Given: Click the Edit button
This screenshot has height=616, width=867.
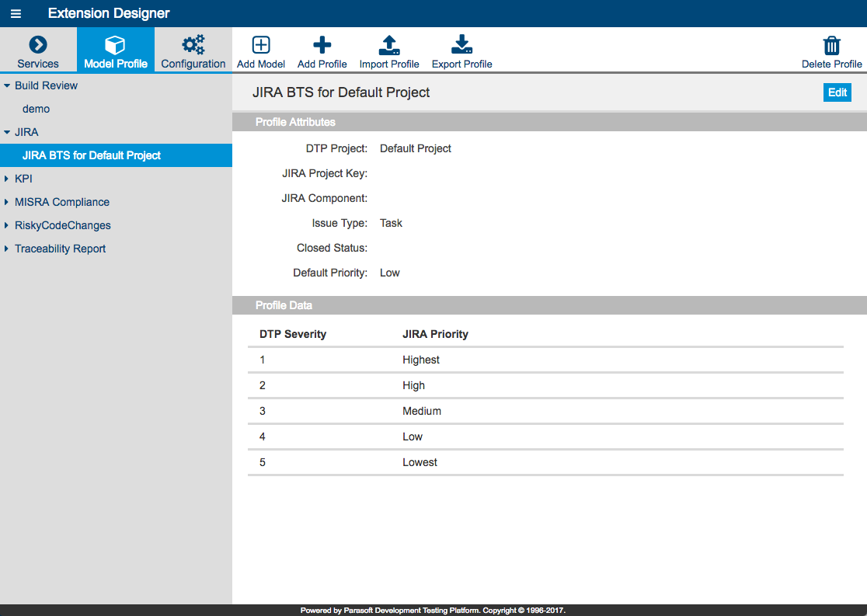Looking at the screenshot, I should click(837, 92).
